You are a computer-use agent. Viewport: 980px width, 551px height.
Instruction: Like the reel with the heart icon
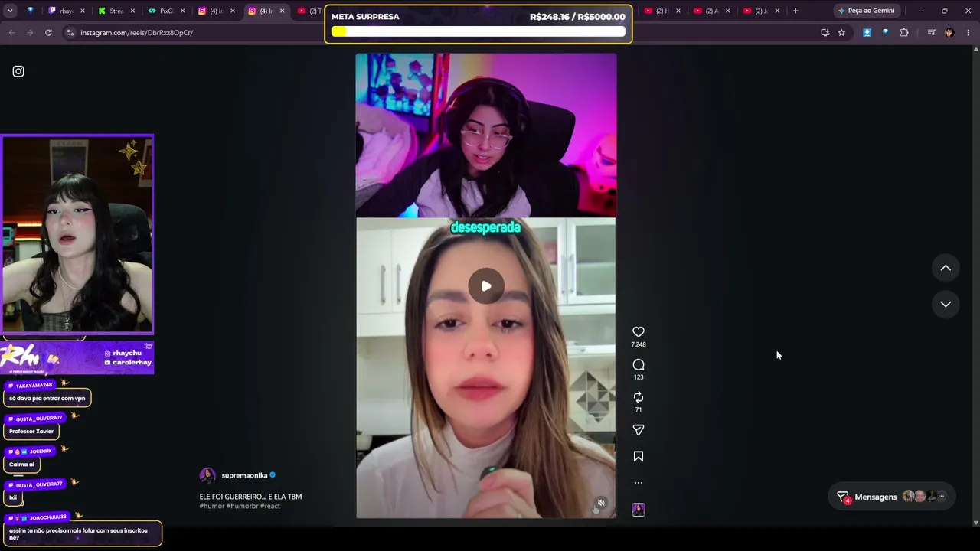pos(639,332)
